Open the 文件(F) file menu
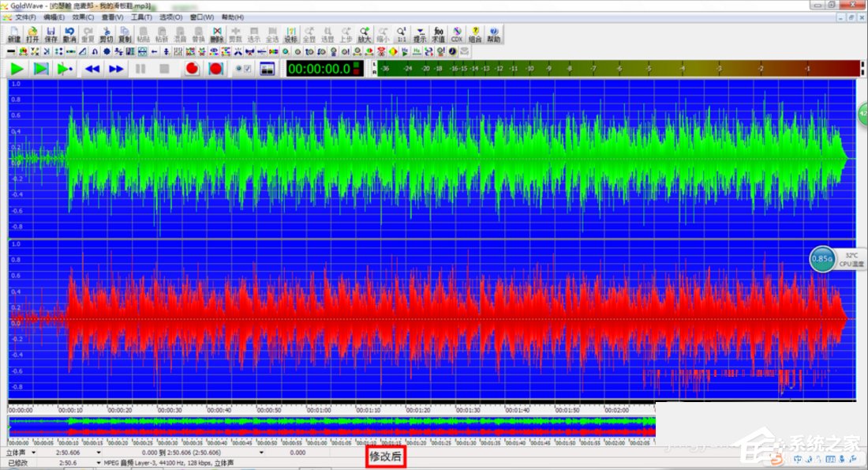The width and height of the screenshot is (868, 470). (x=26, y=17)
